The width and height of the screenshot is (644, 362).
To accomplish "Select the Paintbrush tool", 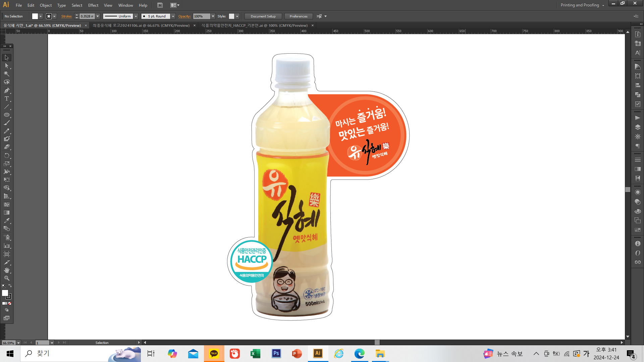I will point(7,123).
